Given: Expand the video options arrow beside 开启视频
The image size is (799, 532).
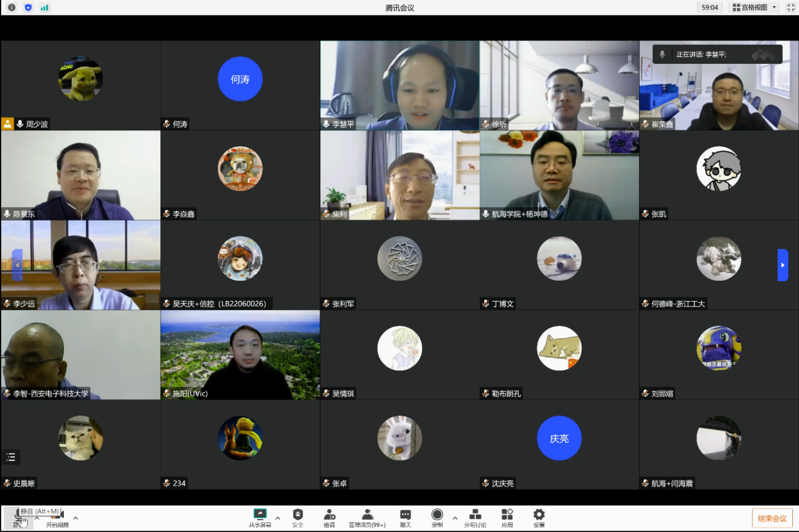Looking at the screenshot, I should click(x=76, y=518).
